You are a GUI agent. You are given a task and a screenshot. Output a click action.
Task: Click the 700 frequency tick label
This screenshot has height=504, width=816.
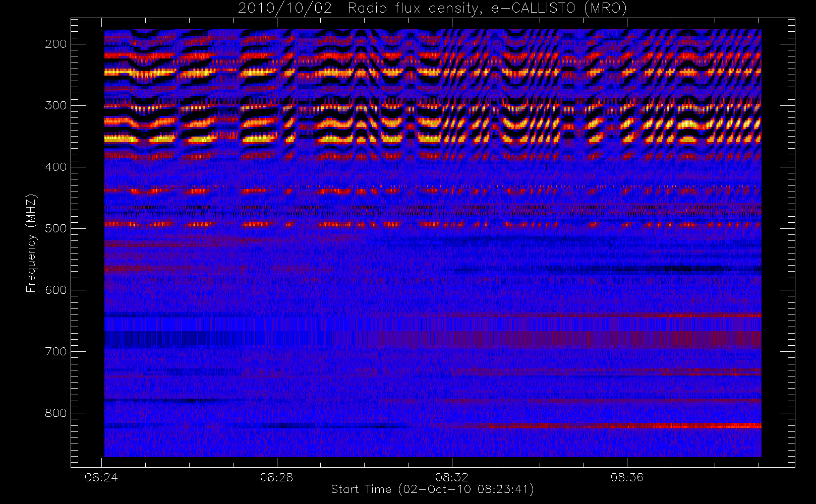coord(55,351)
